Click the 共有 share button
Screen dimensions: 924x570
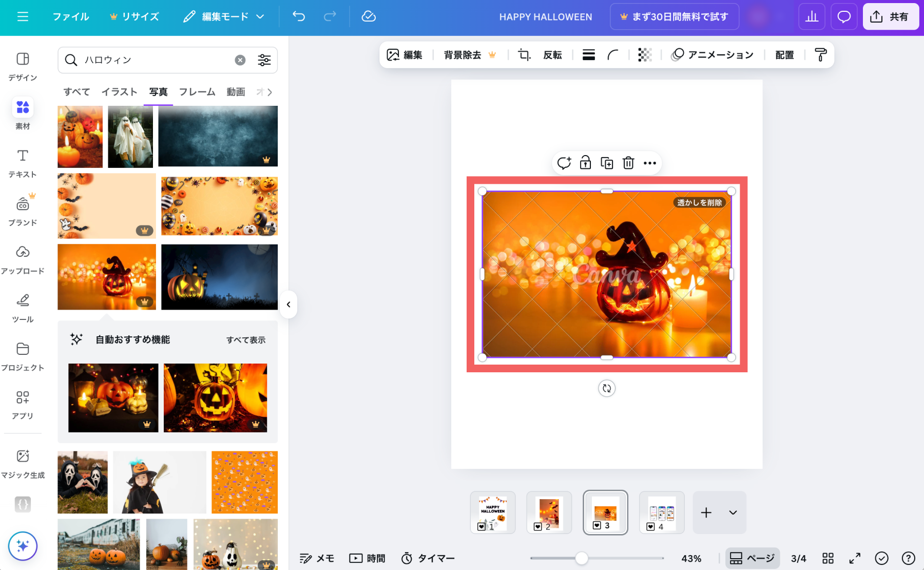coord(891,16)
